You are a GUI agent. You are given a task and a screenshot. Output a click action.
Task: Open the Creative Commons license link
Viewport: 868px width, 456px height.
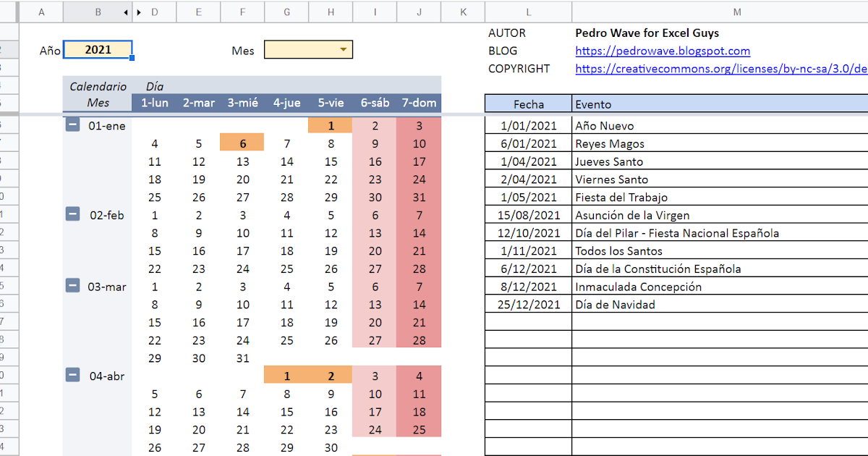[720, 69]
